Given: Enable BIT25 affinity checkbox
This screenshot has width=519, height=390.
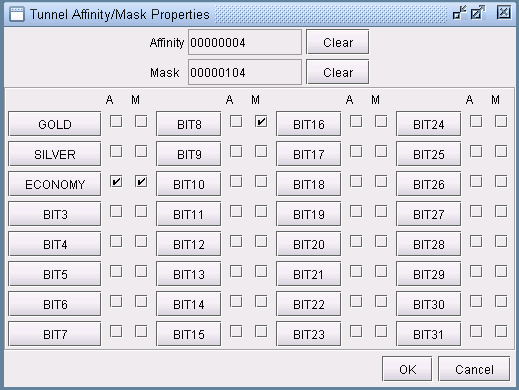Looking at the screenshot, I should [x=476, y=151].
